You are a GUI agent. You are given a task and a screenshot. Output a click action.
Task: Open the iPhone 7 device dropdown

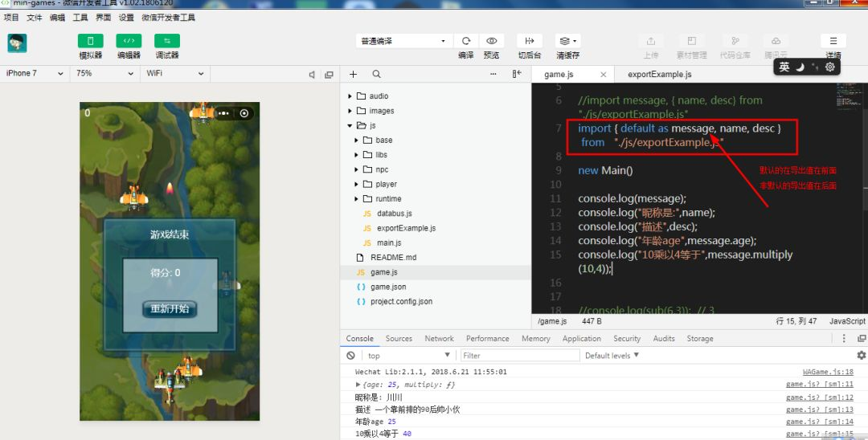pos(35,73)
